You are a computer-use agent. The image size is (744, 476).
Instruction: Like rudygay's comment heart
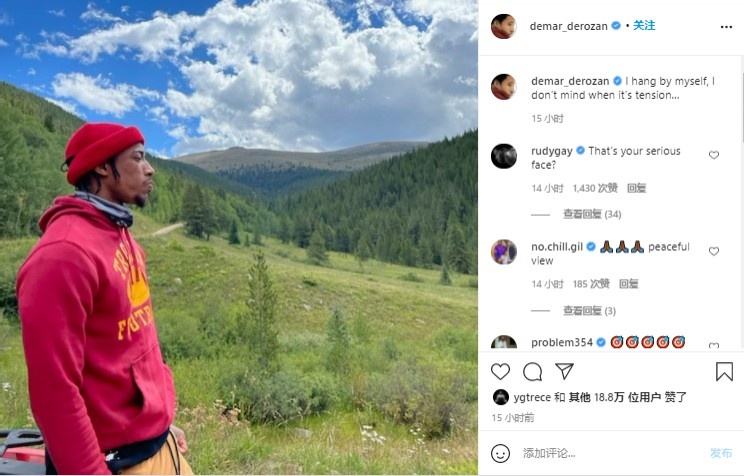point(714,155)
